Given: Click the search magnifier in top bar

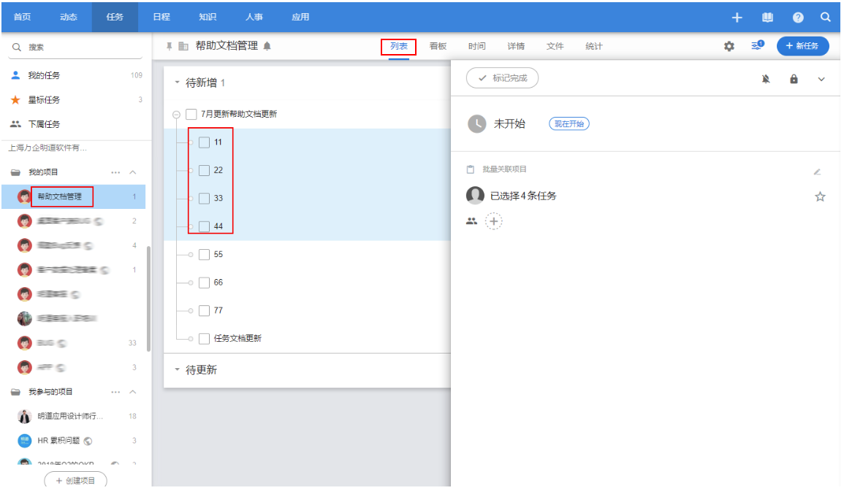Looking at the screenshot, I should click(x=825, y=17).
